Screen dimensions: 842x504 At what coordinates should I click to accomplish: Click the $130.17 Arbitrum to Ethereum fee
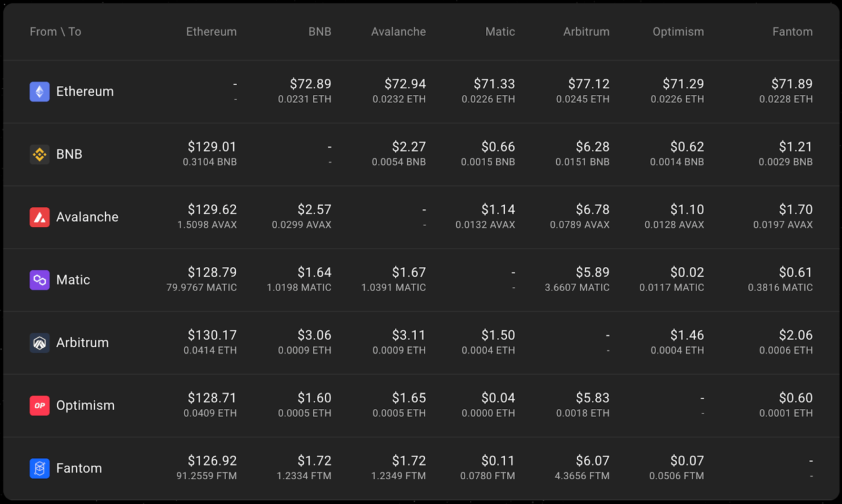[x=212, y=335]
